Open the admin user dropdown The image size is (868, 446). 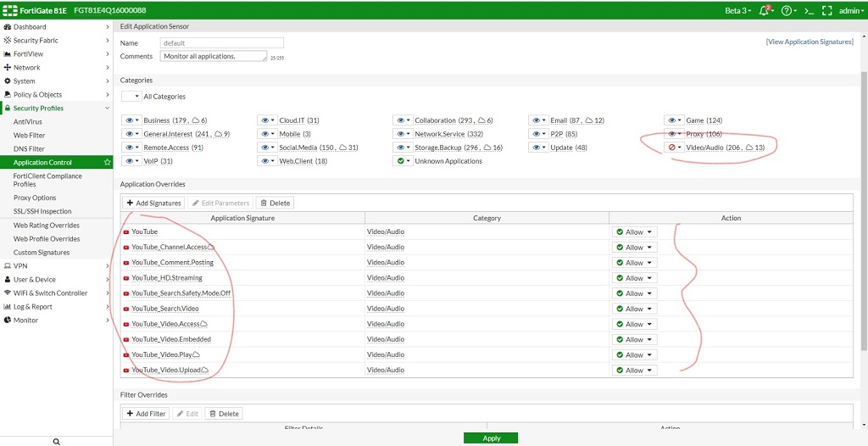click(x=851, y=10)
